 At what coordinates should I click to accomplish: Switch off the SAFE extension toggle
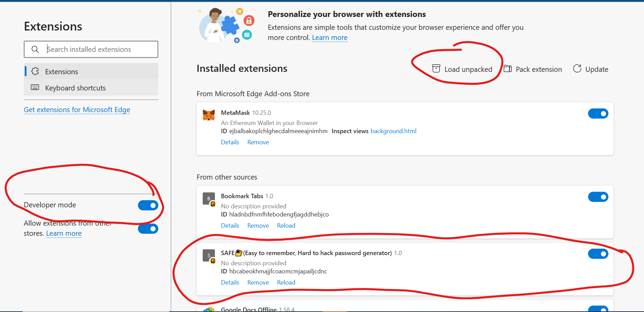pyautogui.click(x=598, y=254)
